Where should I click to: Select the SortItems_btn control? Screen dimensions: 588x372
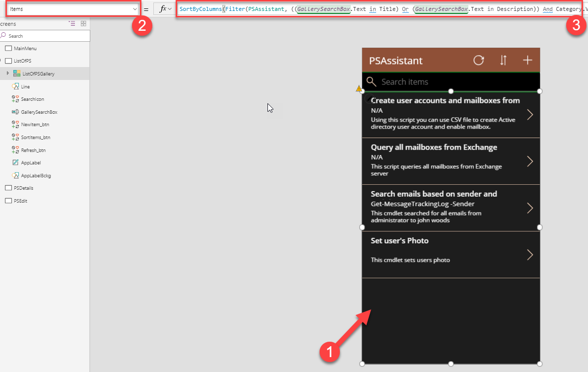click(x=36, y=138)
